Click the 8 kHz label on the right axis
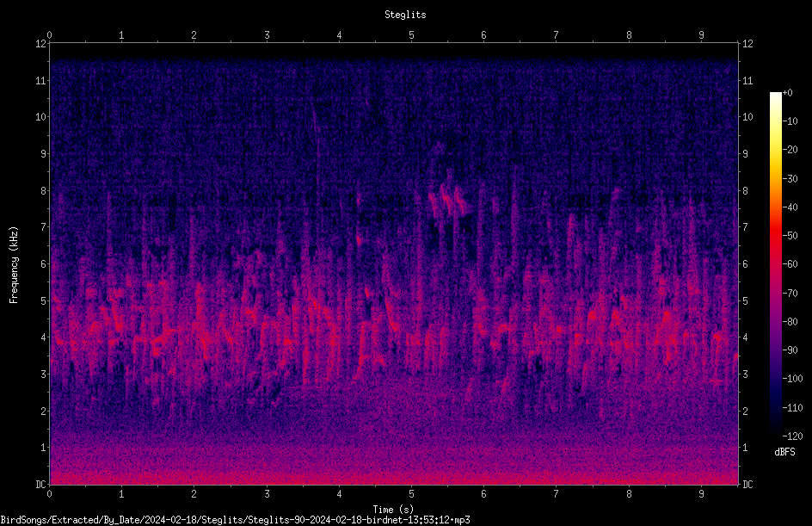The width and height of the screenshot is (812, 526). 745,191
